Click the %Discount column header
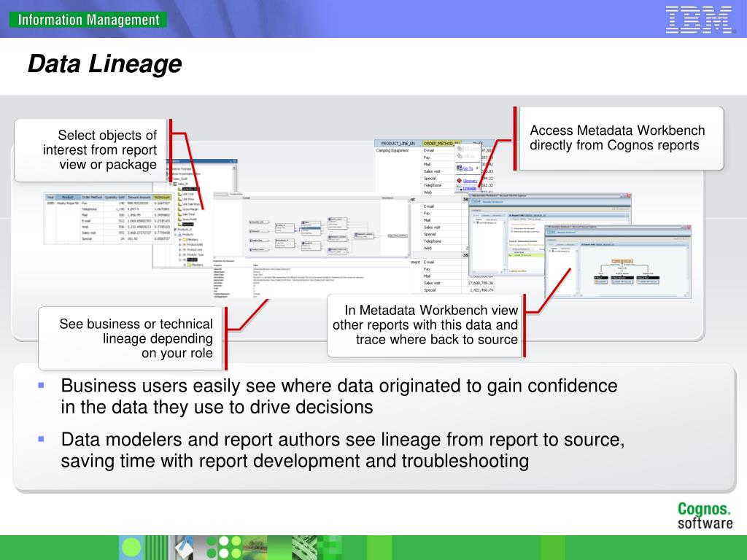 [162, 197]
